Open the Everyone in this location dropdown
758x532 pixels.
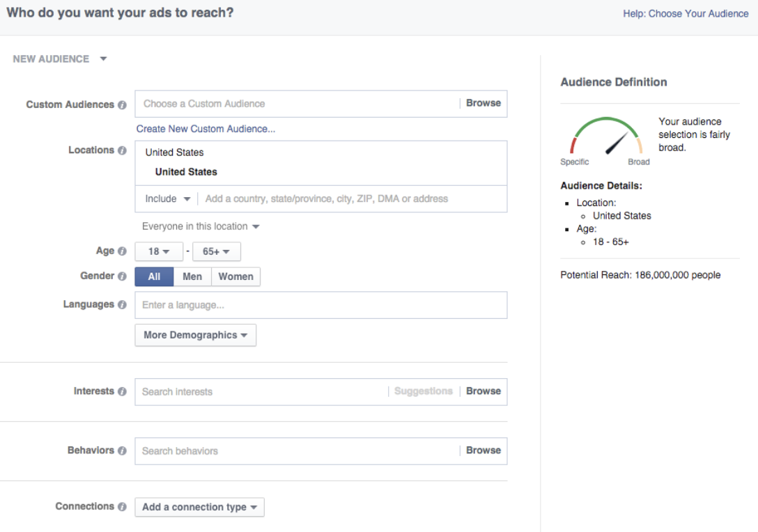pos(201,226)
